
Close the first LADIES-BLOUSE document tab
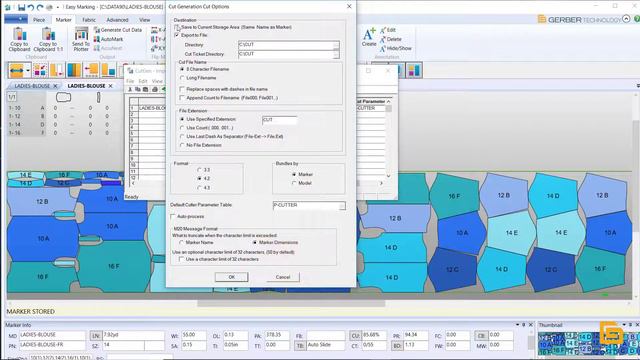[x=56, y=86]
